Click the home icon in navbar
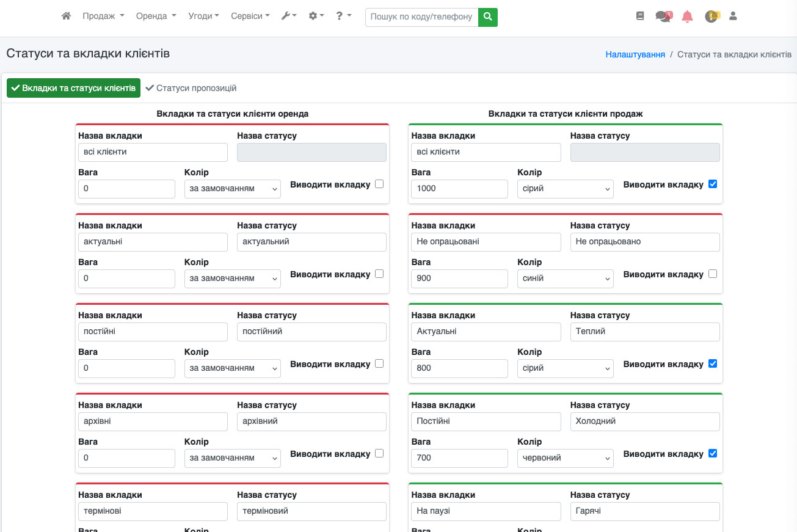Image resolution: width=797 pixels, height=532 pixels. coord(66,16)
